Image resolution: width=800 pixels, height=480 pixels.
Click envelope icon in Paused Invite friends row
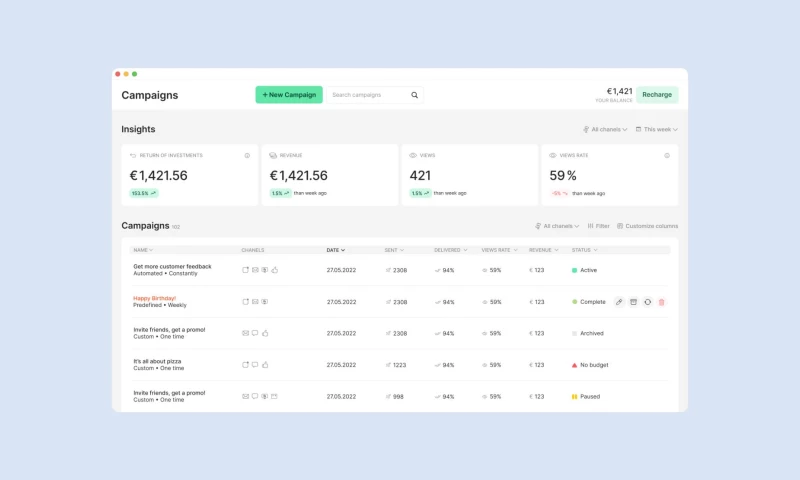click(x=245, y=396)
